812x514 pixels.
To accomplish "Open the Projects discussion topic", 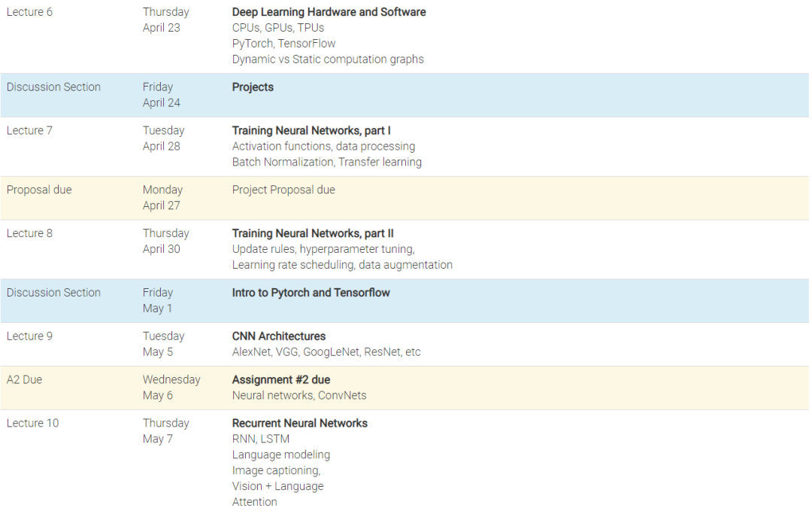I will 253,87.
